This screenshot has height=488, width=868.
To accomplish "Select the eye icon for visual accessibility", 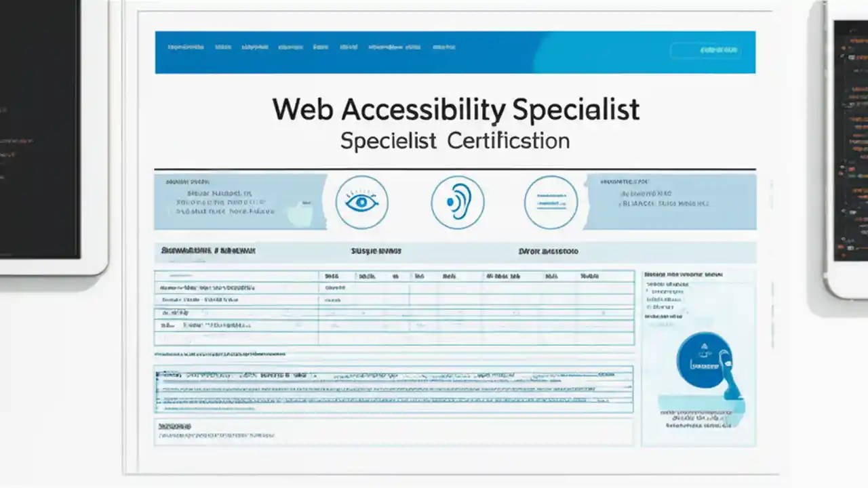I will click(361, 201).
